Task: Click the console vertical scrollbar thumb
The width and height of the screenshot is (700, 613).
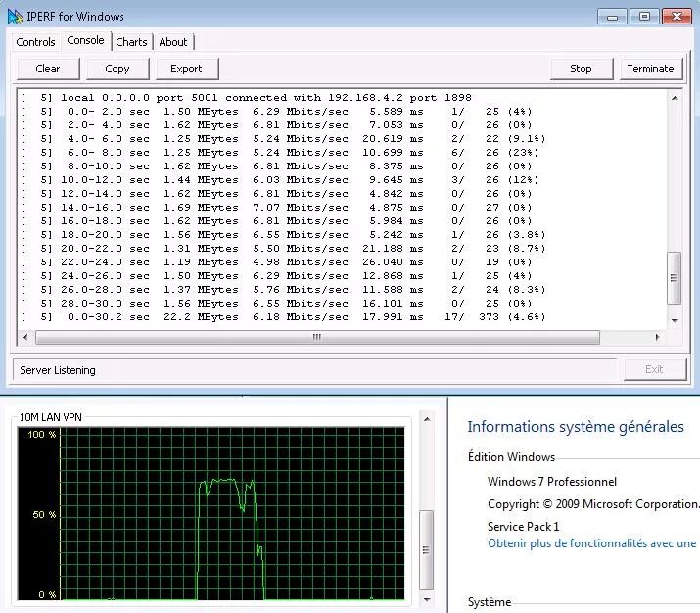Action: (675, 278)
